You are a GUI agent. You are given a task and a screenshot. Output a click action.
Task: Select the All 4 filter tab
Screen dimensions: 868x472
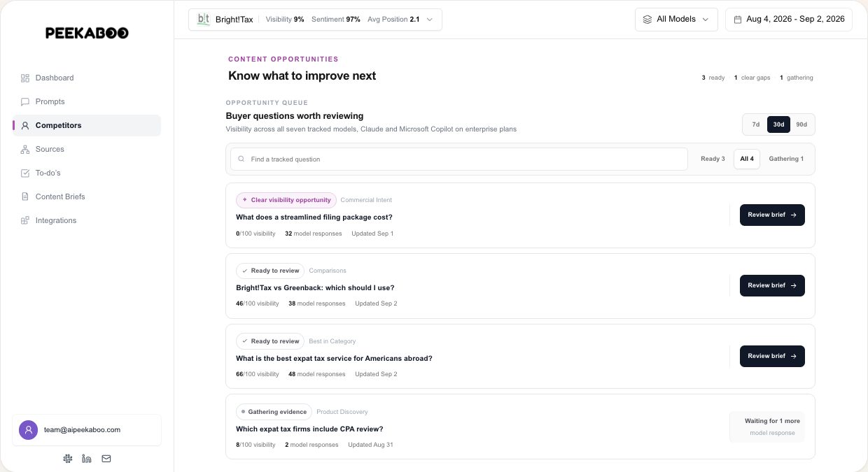coord(747,159)
